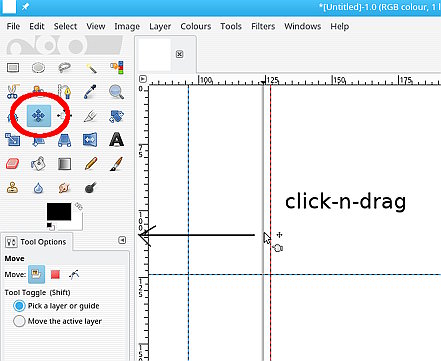Open the black foreground colour swatch

point(59,211)
